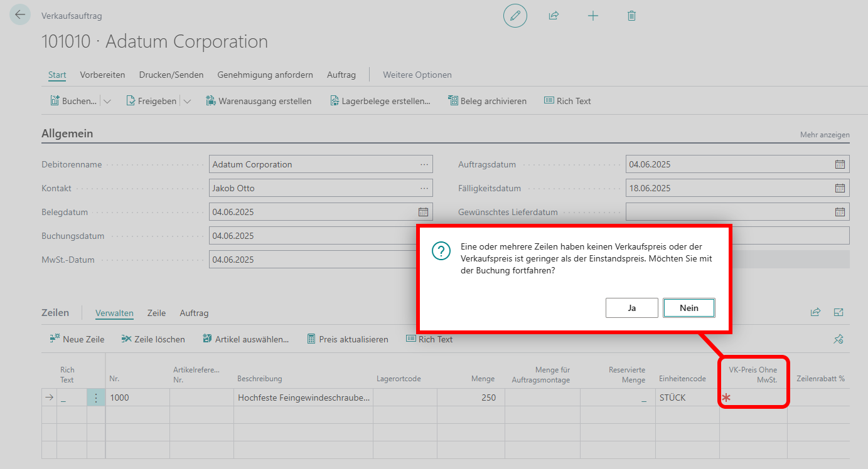Viewport: 868px width, 469px height.
Task: Click the Einheitencode cell STÜCK
Action: pos(687,398)
